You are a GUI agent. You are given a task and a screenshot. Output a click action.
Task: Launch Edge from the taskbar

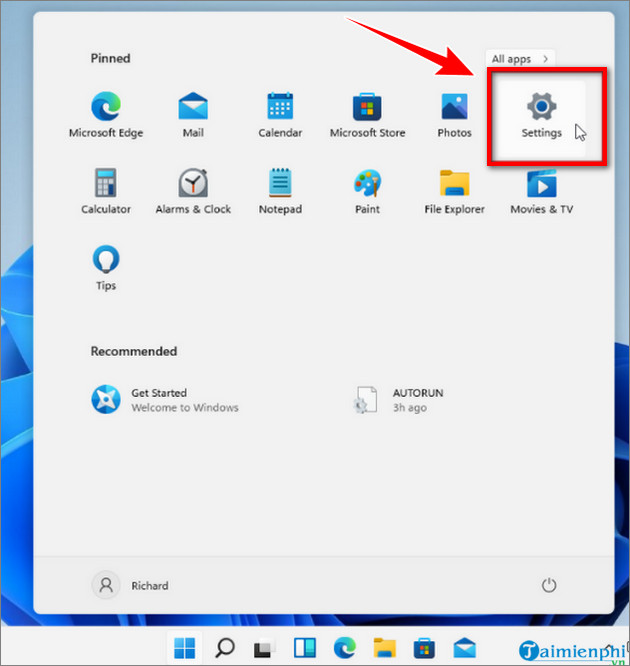click(x=344, y=648)
